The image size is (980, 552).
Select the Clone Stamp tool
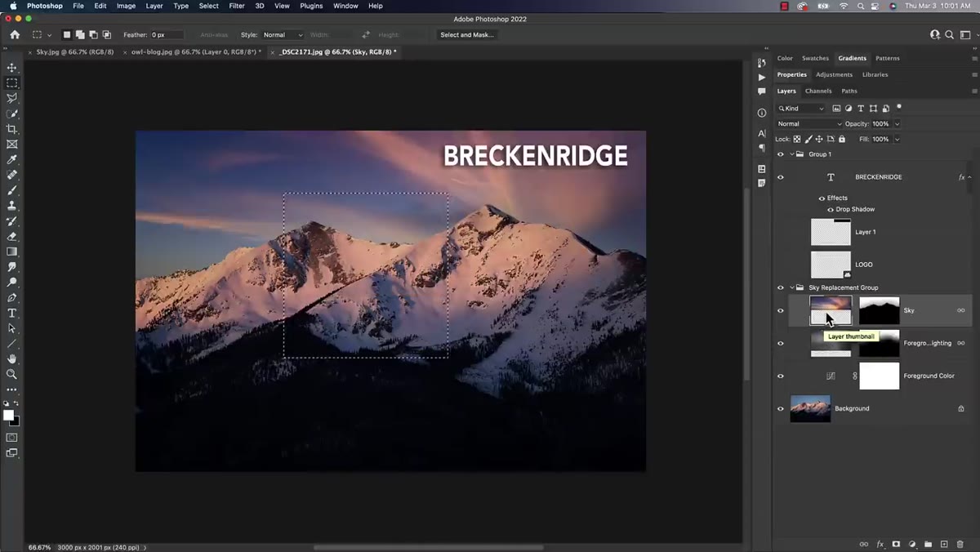[11, 206]
